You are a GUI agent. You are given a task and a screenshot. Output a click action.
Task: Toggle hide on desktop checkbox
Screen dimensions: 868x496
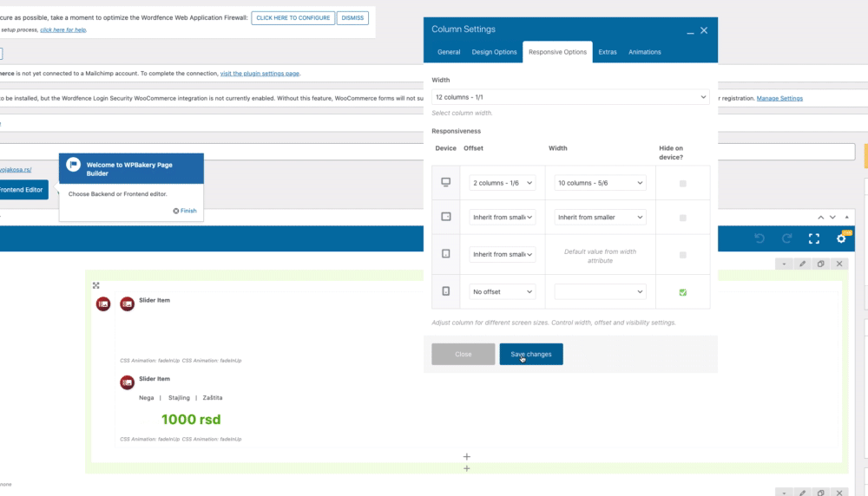pyautogui.click(x=682, y=184)
